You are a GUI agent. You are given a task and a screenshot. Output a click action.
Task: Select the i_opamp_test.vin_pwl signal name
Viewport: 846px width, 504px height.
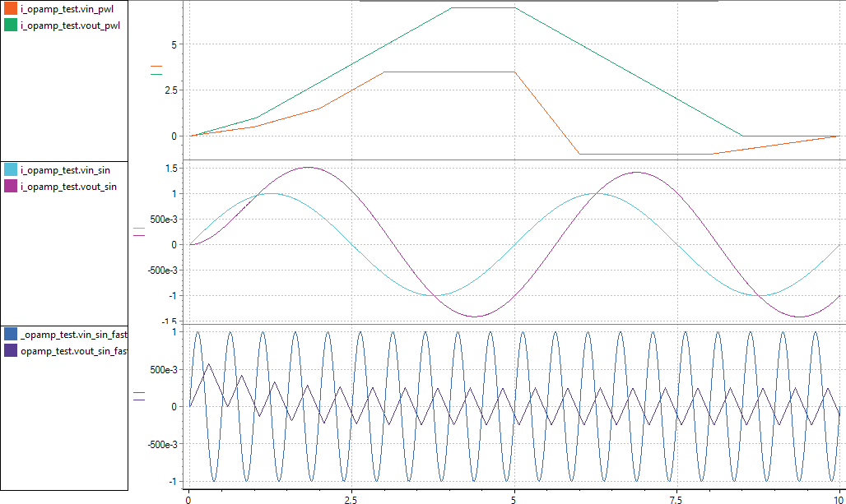[x=67, y=10]
